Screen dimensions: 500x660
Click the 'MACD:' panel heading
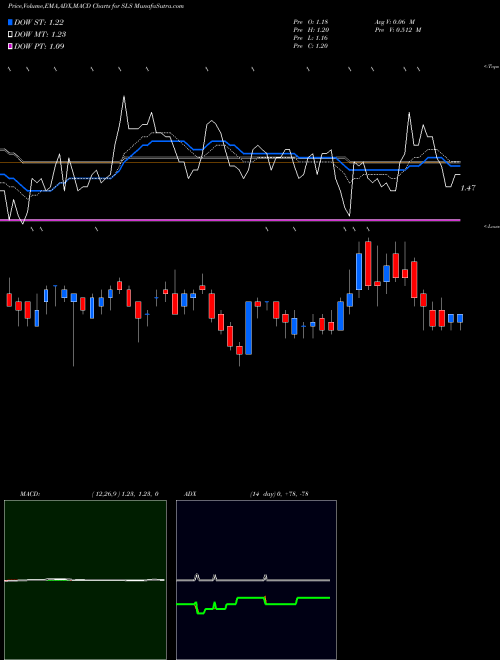pos(30,494)
